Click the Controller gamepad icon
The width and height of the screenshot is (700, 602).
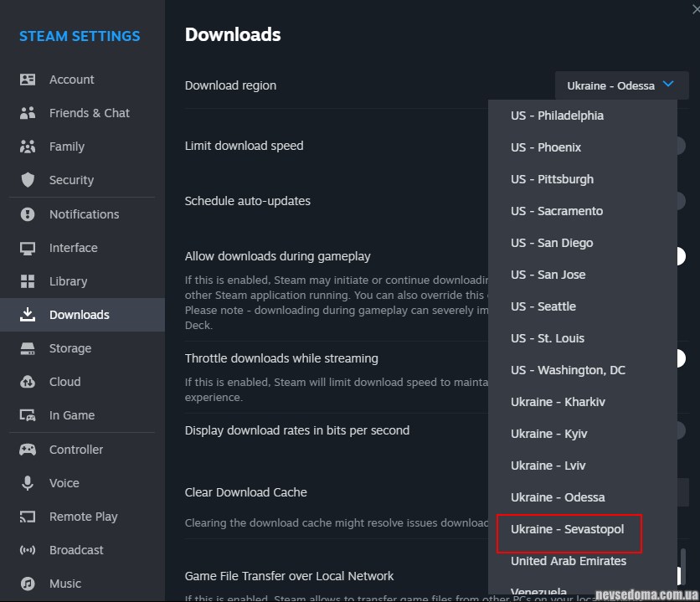pos(28,450)
